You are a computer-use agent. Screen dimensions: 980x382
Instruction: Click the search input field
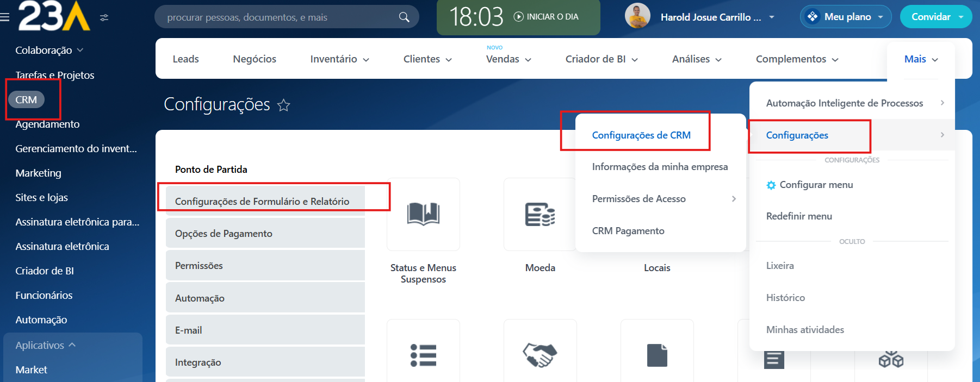click(x=277, y=17)
